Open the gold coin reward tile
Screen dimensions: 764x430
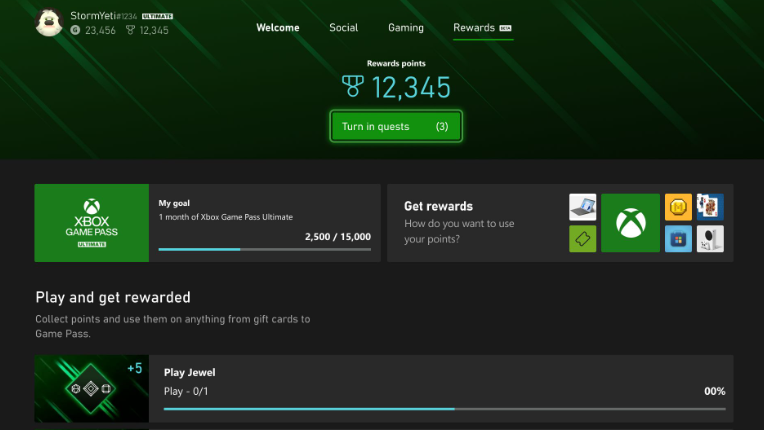click(678, 207)
